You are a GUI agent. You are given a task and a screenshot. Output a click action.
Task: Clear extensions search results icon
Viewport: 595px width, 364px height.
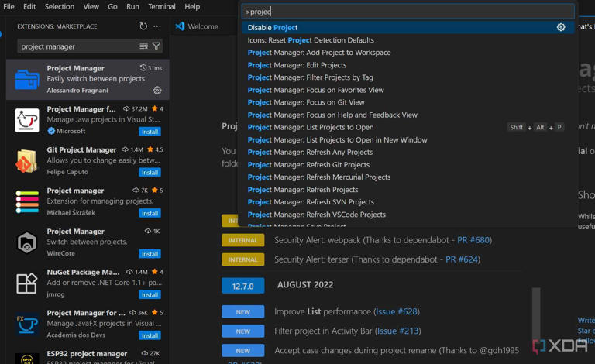click(x=143, y=46)
